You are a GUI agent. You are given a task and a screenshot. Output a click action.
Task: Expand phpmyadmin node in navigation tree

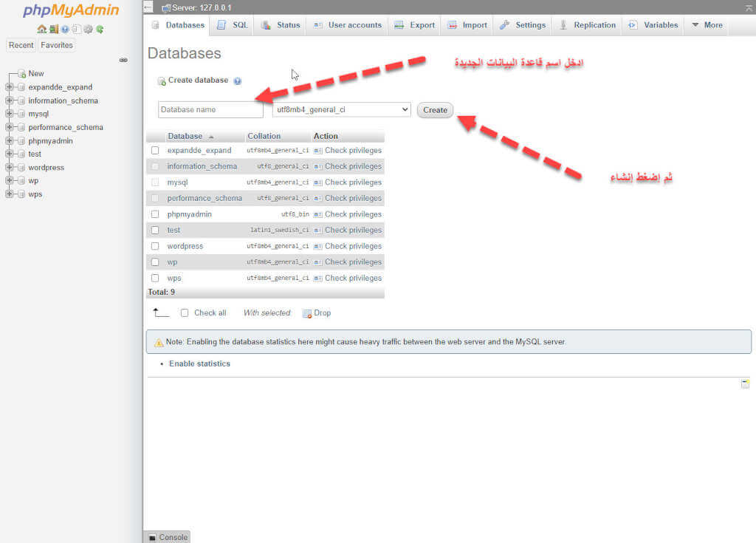tap(9, 140)
